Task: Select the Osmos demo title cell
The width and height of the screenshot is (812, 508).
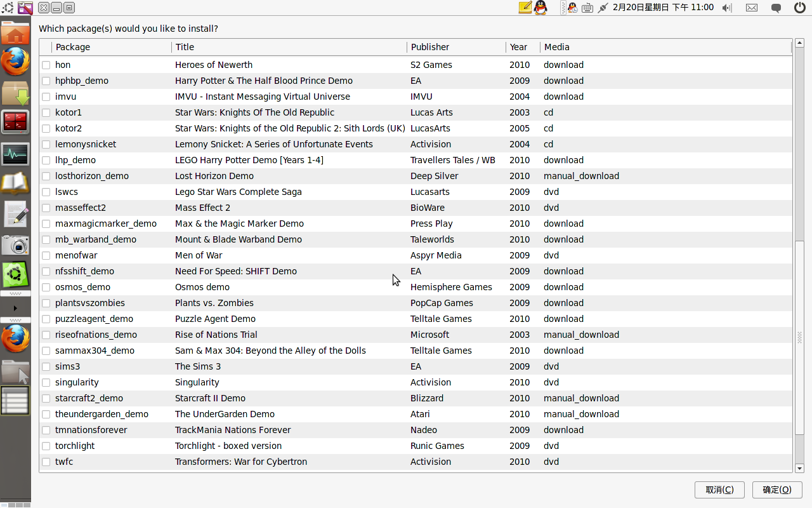Action: pyautogui.click(x=202, y=287)
